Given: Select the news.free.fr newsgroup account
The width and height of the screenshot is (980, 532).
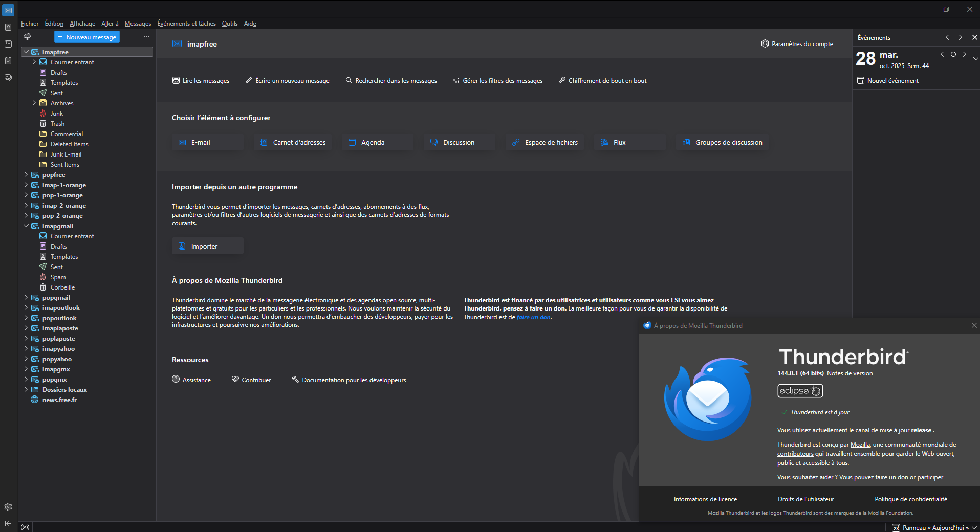Looking at the screenshot, I should coord(59,400).
